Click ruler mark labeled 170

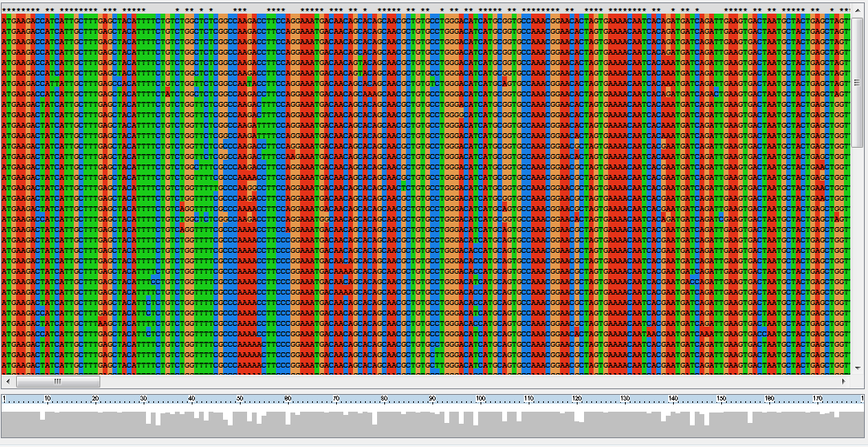(817, 399)
